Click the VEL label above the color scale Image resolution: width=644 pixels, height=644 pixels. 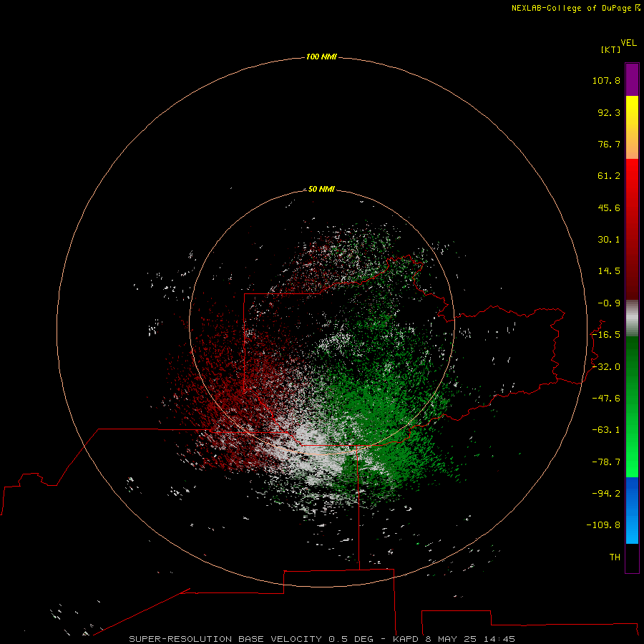(628, 43)
